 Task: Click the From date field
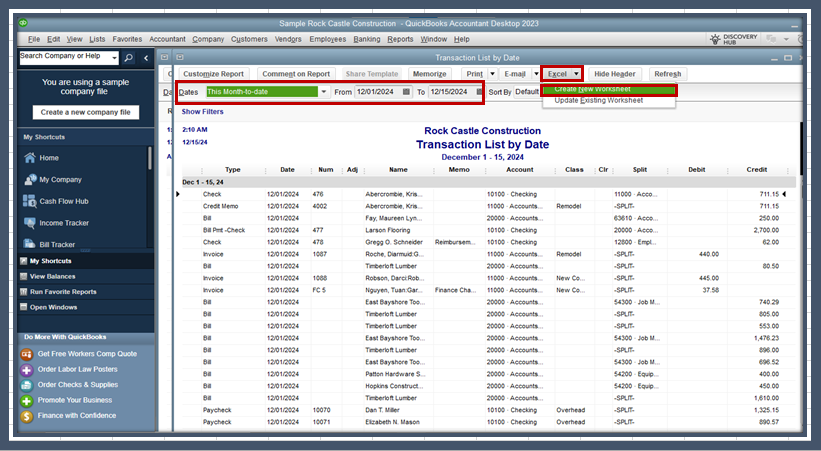click(x=378, y=92)
